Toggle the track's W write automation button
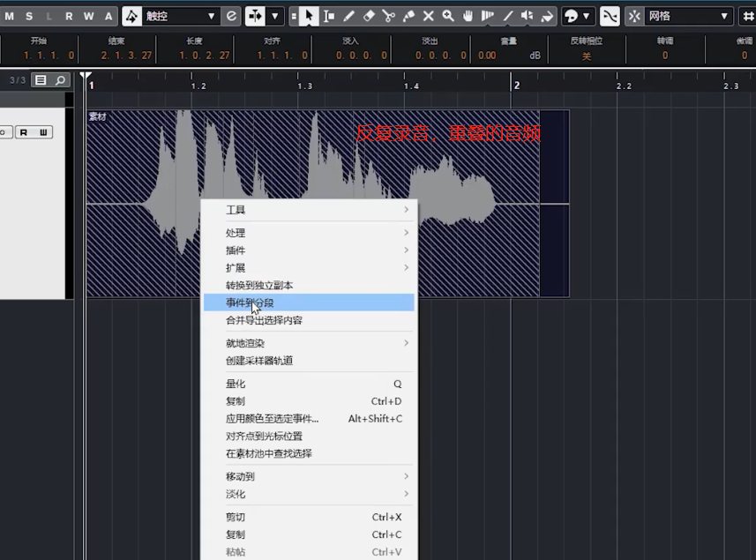The height and width of the screenshot is (560, 756). tap(43, 132)
